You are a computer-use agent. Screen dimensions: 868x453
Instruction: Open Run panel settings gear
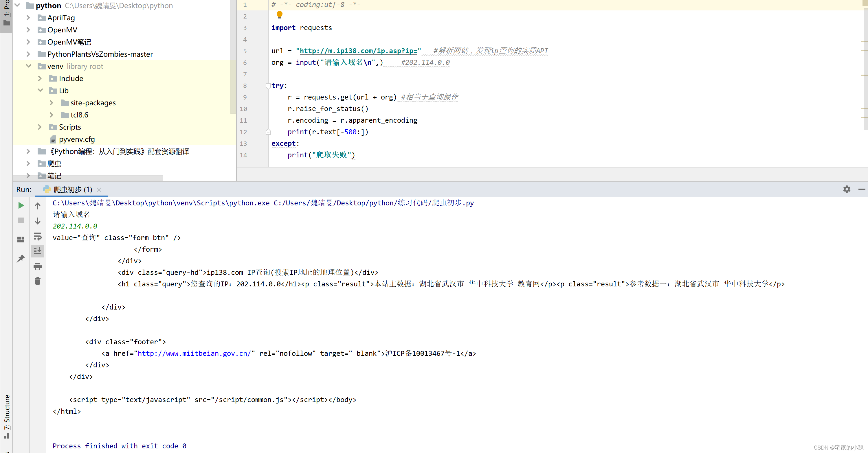click(846, 189)
